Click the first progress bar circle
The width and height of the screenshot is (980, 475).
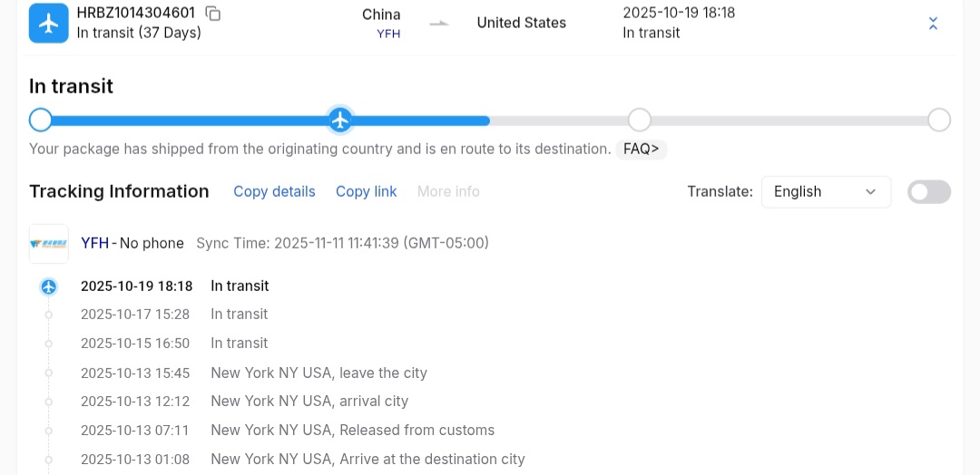40,120
